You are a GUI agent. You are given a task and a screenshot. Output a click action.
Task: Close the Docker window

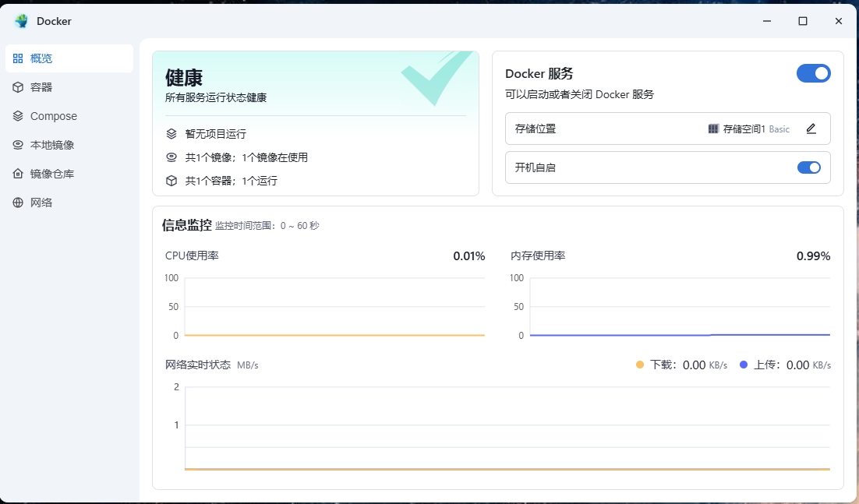[x=839, y=21]
